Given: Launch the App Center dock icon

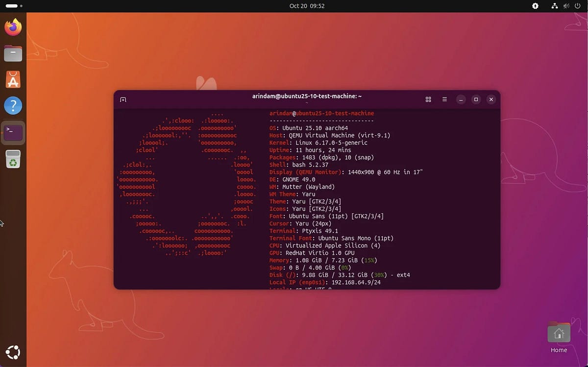Looking at the screenshot, I should [x=13, y=79].
